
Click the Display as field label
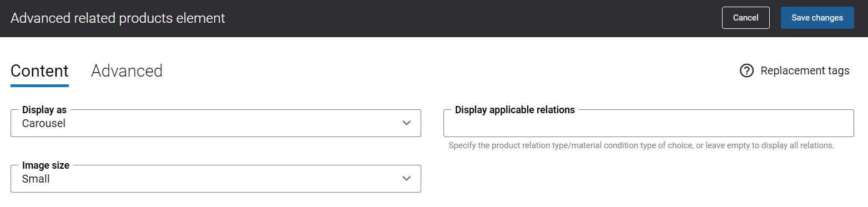(x=44, y=110)
